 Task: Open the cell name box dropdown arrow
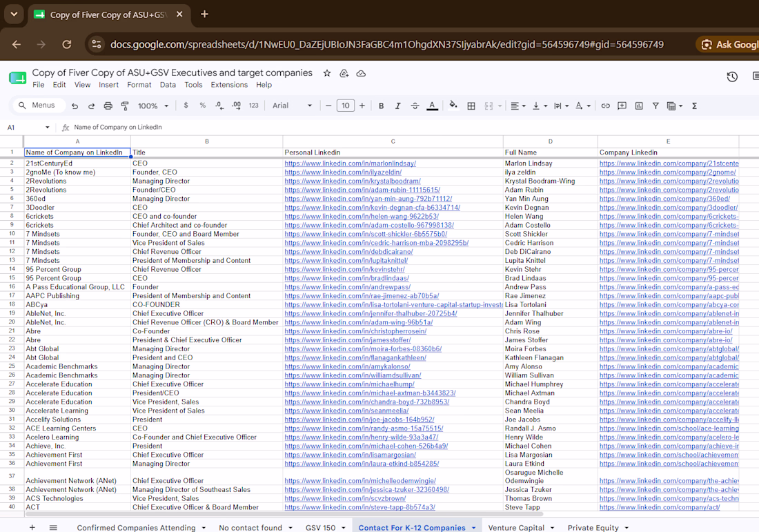click(x=47, y=128)
